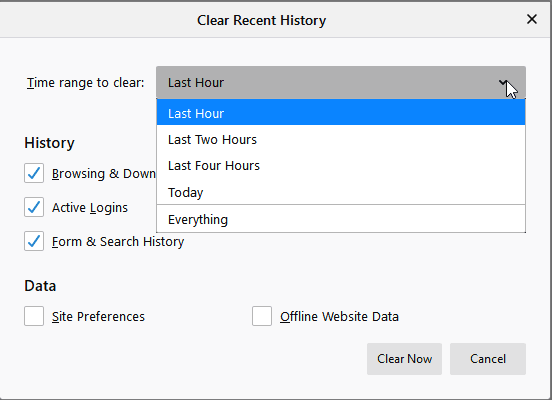Click the Form & Search History label

[x=118, y=242]
